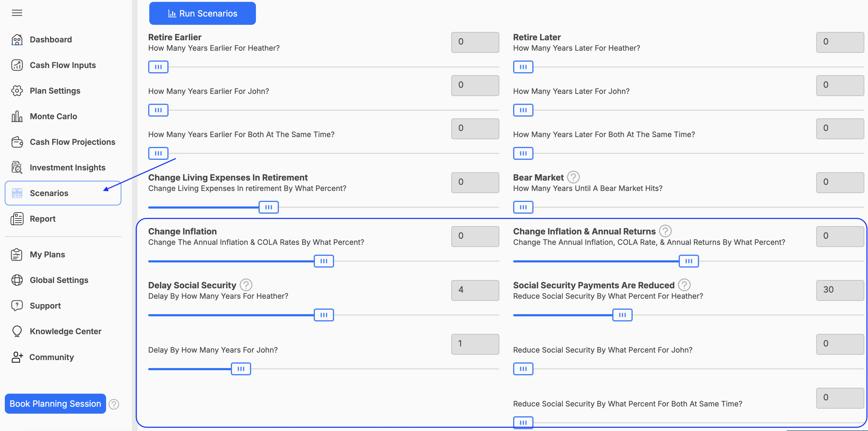
Task: Click the hamburger menu icon
Action: 17,13
